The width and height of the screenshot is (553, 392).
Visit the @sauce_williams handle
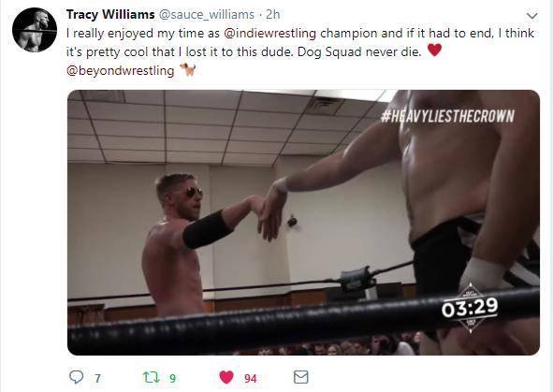coord(206,15)
